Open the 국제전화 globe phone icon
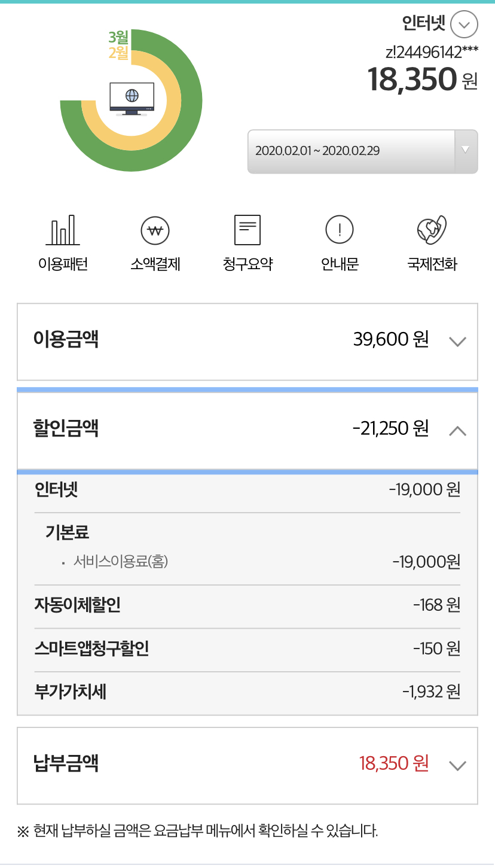Screen dimensions: 495x868 [x=432, y=230]
